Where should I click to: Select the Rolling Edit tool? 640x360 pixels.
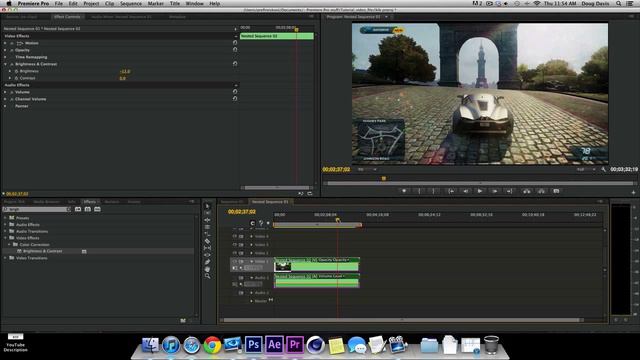[207, 227]
